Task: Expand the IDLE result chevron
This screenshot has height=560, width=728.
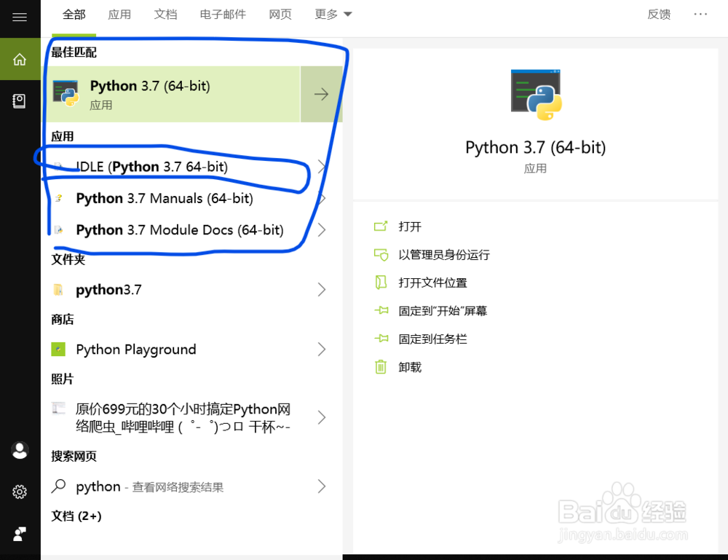Action: pos(321,166)
